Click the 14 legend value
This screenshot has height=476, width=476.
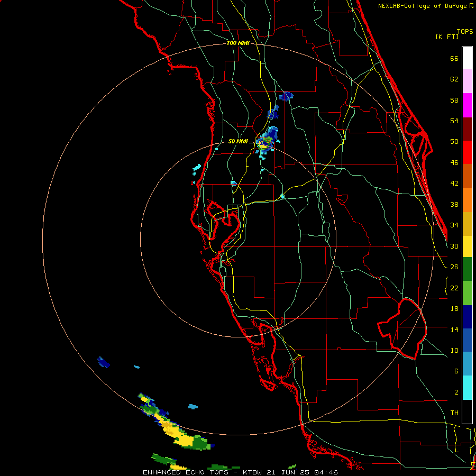tap(454, 330)
